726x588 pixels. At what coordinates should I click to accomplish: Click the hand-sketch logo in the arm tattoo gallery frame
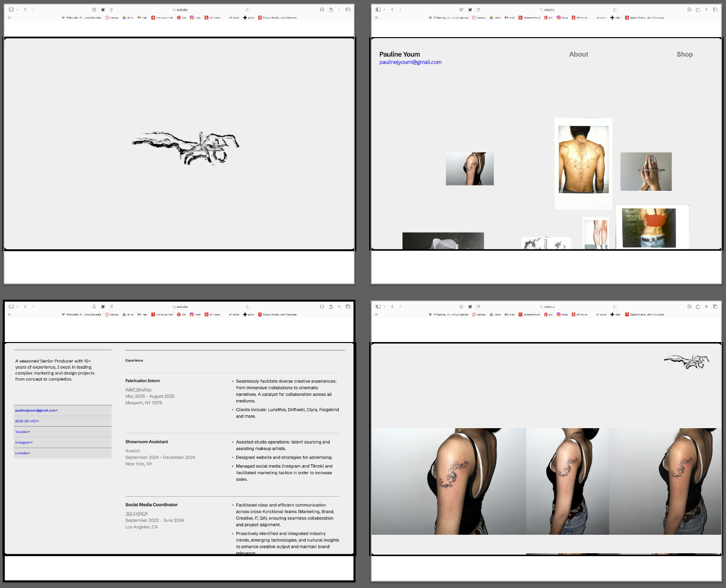pos(687,362)
